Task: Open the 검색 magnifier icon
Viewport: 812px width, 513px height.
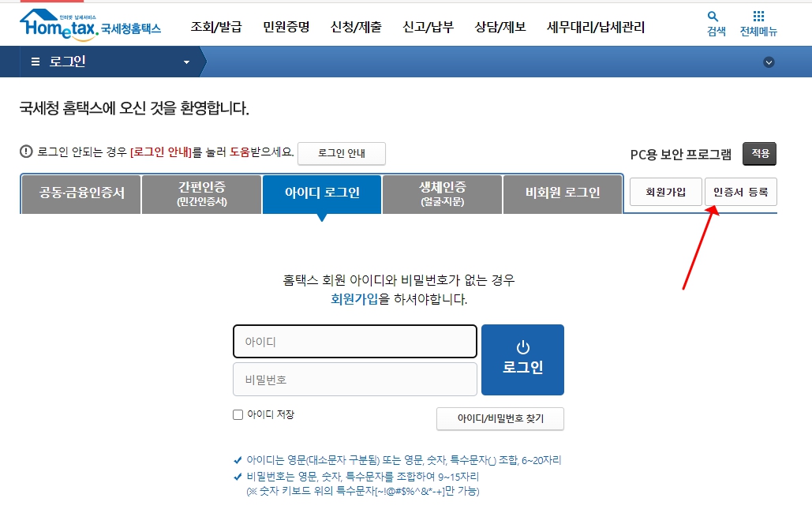Action: 713,17
